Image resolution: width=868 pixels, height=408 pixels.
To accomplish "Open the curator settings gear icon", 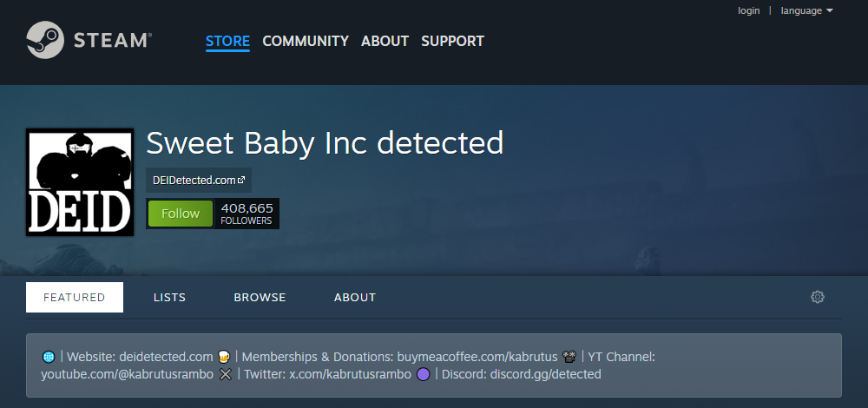I will [x=817, y=297].
